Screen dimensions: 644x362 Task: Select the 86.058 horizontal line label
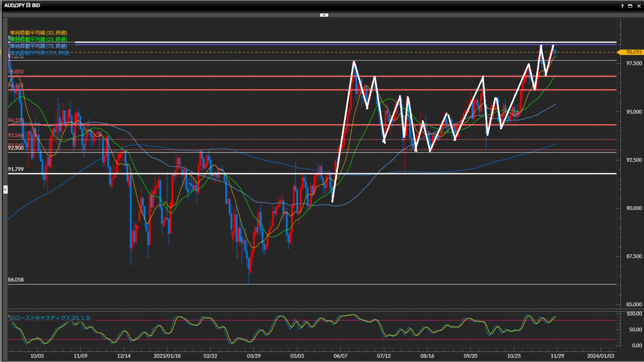[16, 280]
